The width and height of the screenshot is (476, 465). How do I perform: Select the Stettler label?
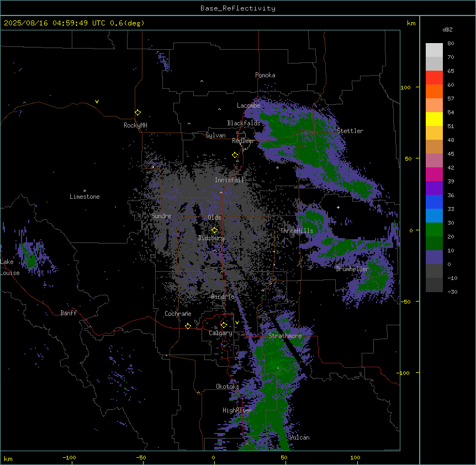(x=350, y=131)
